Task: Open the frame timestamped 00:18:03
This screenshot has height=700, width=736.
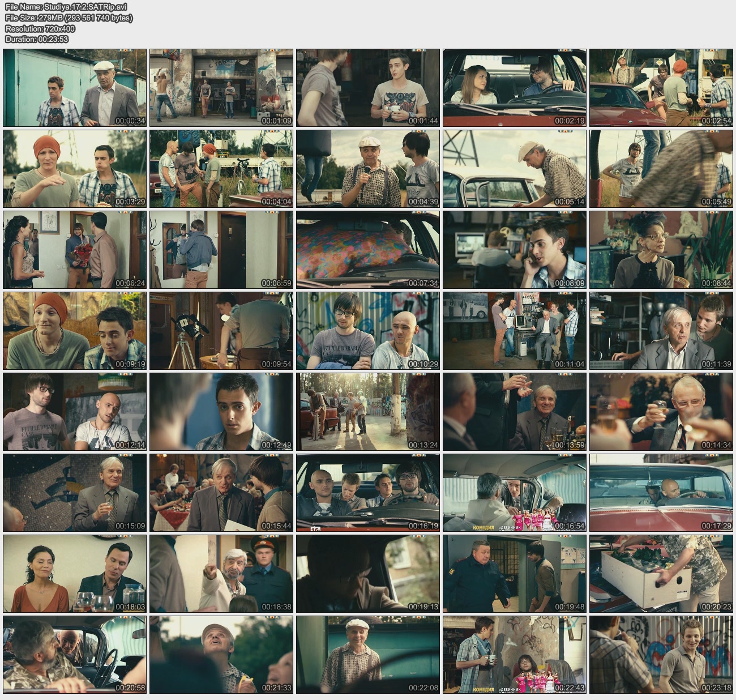Action: (x=75, y=574)
